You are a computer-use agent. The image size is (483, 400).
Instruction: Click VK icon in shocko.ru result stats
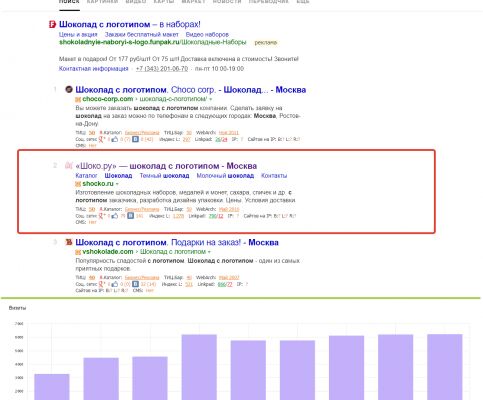point(131,216)
